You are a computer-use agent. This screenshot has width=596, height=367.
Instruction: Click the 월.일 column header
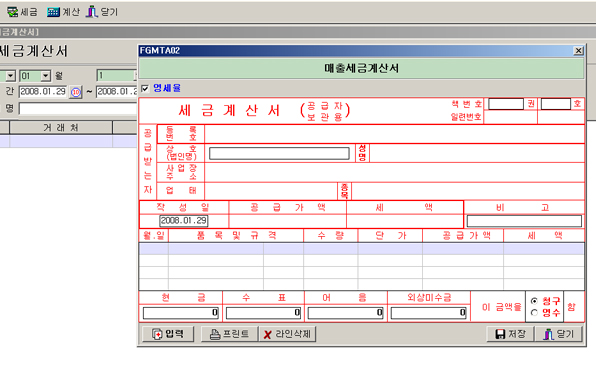point(154,236)
